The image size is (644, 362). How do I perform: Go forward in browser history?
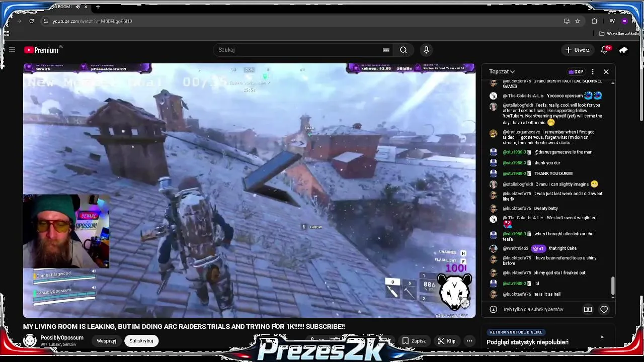click(x=19, y=21)
